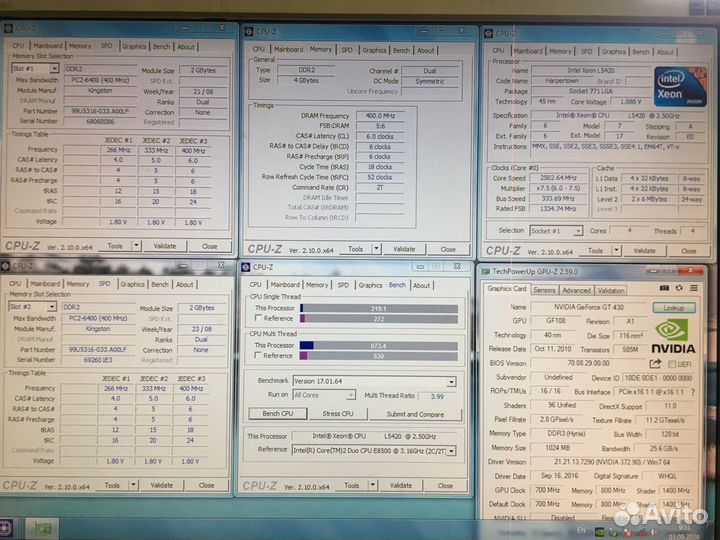Click the BIOS share/export arrow icon in GPU-Z

coord(655,364)
